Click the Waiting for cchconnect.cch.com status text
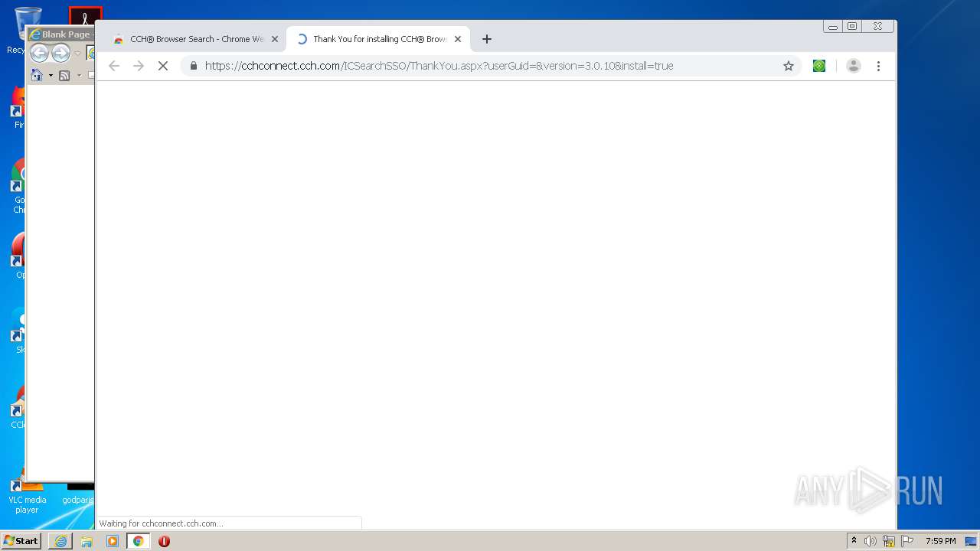The image size is (980, 551). click(161, 523)
